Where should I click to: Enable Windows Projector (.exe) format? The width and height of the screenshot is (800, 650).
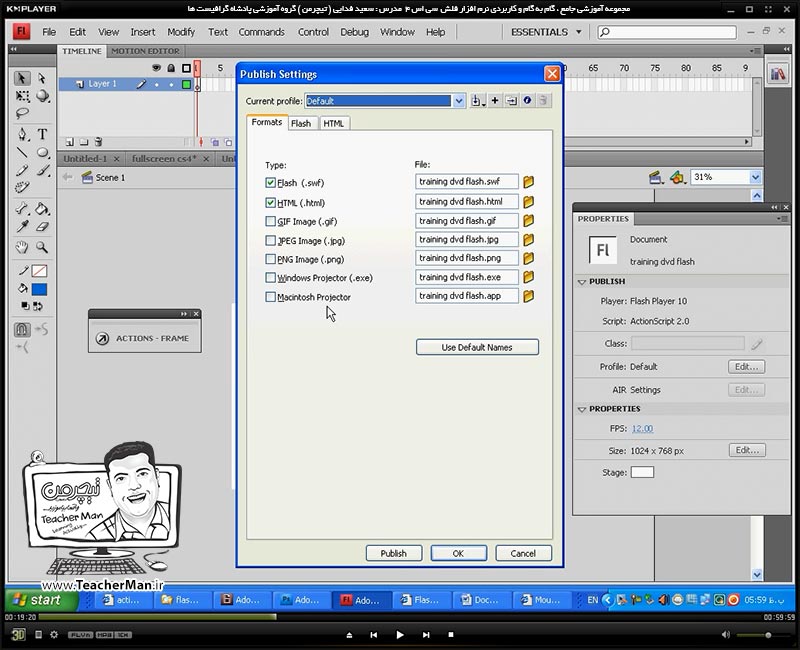[270, 278]
